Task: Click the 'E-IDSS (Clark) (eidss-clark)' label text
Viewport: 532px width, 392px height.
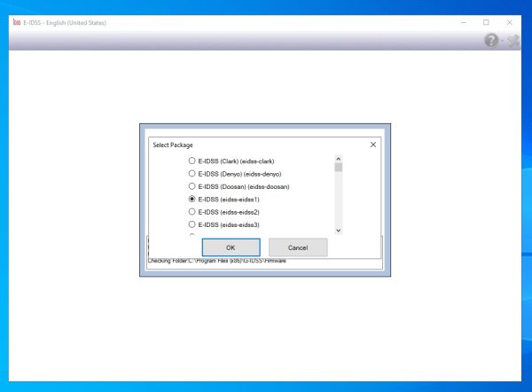Action: point(236,161)
